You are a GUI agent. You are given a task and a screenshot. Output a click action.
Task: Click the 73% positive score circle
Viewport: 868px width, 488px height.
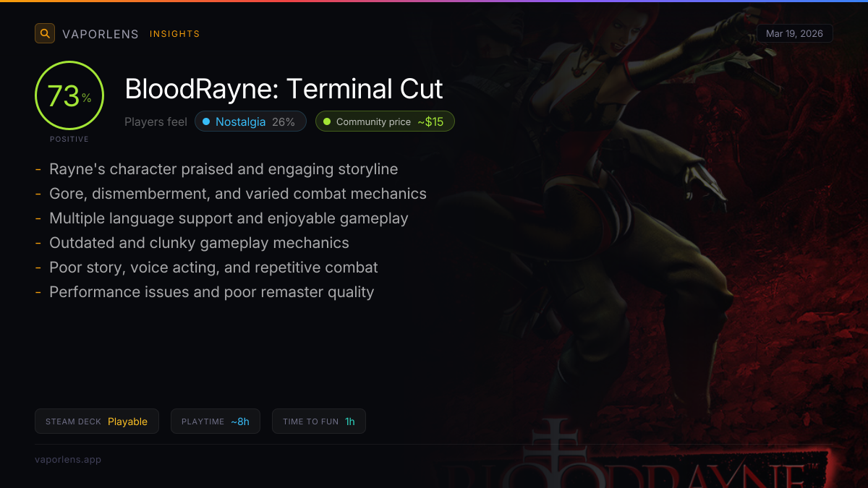click(69, 95)
